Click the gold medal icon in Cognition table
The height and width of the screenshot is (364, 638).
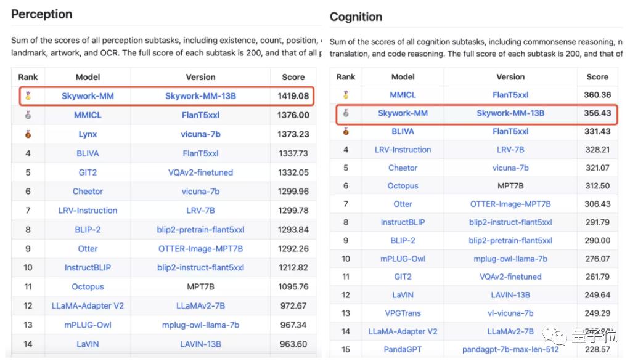point(346,95)
